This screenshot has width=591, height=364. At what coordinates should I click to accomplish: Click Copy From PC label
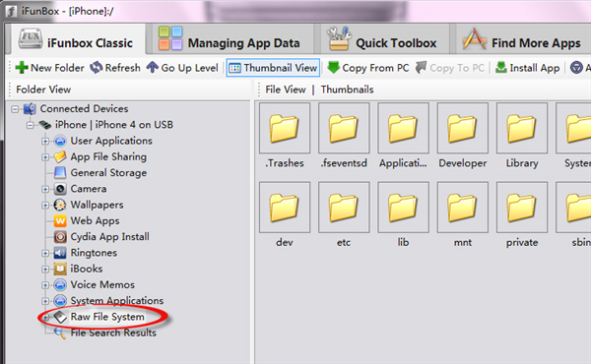click(x=375, y=68)
